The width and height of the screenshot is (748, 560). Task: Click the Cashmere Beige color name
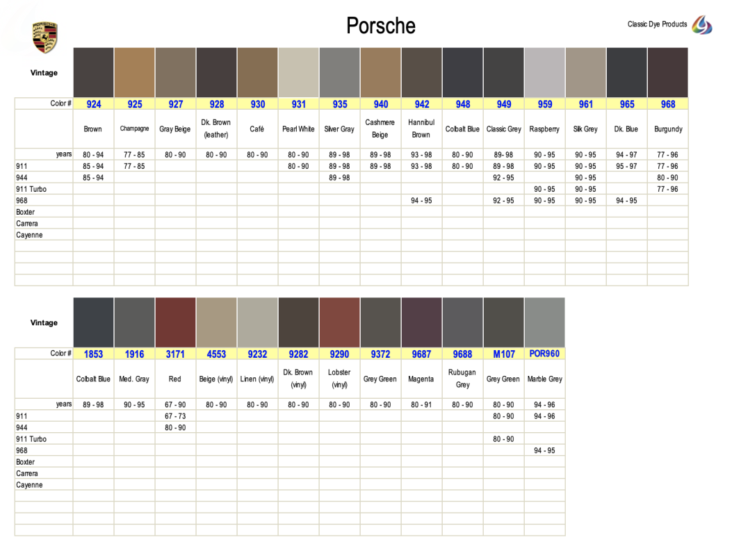tap(380, 129)
